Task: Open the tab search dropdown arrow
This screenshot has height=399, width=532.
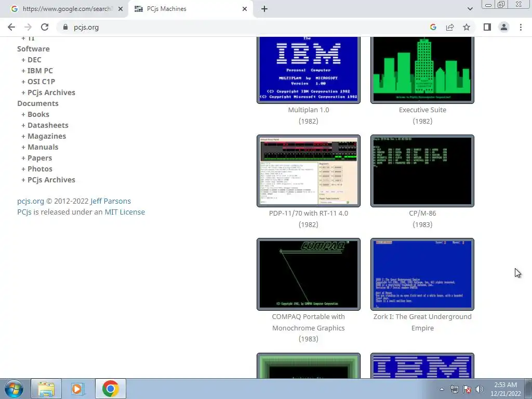Action: (x=470, y=9)
